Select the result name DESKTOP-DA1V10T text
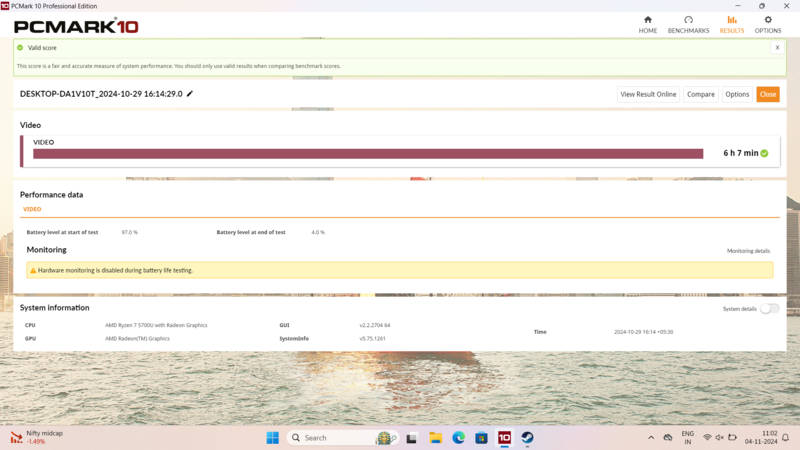This screenshot has width=800, height=450. (101, 94)
